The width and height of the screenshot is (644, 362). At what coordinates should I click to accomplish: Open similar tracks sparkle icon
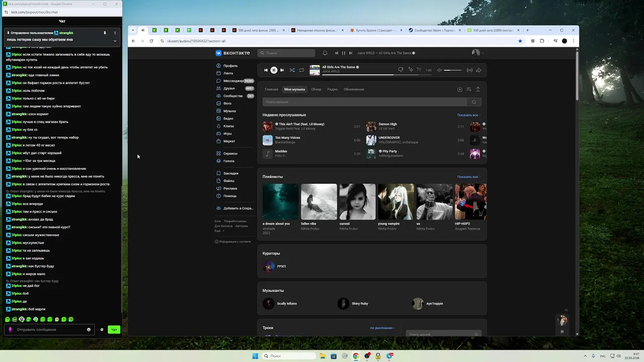pyautogui.click(x=410, y=70)
